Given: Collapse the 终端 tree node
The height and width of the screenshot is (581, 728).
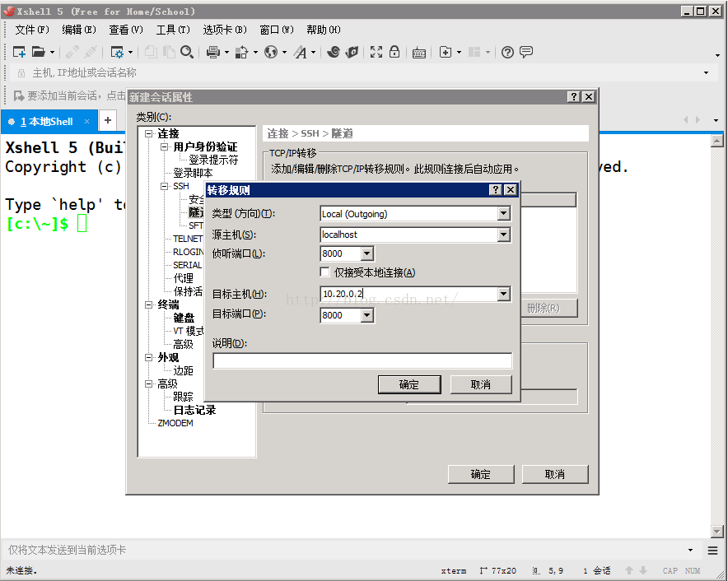Looking at the screenshot, I should [148, 304].
